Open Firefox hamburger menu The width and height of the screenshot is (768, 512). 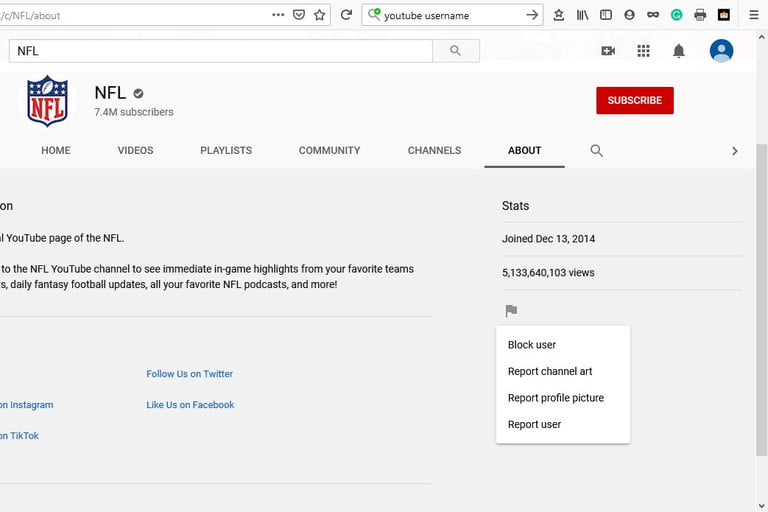coord(753,15)
